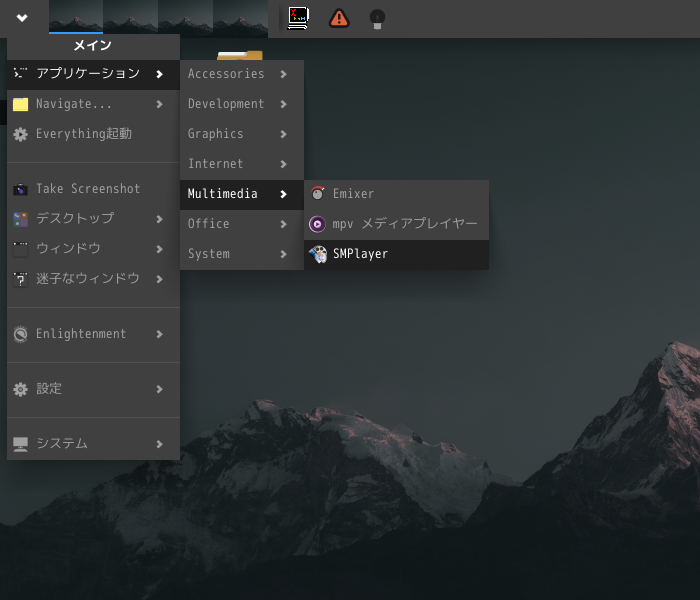Viewport: 700px width, 600px height.
Task: Click the 設定 gear icon
Action: click(20, 389)
